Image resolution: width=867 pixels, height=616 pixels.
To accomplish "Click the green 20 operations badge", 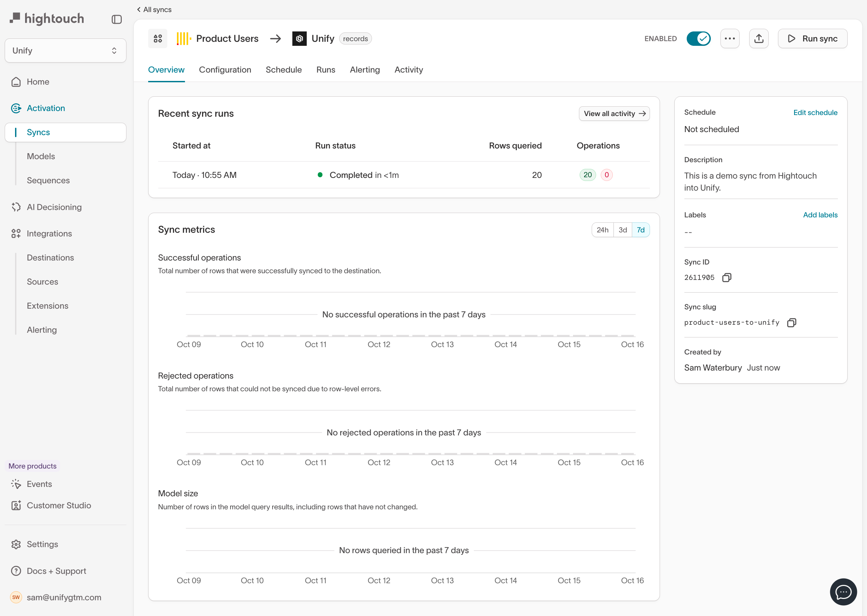I will pos(587,175).
